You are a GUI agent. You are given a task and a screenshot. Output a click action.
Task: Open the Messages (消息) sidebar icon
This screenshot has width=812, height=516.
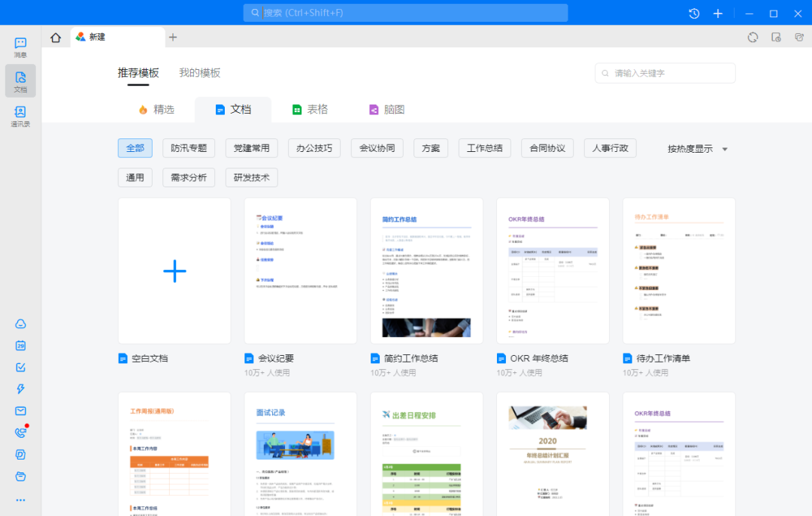click(21, 47)
